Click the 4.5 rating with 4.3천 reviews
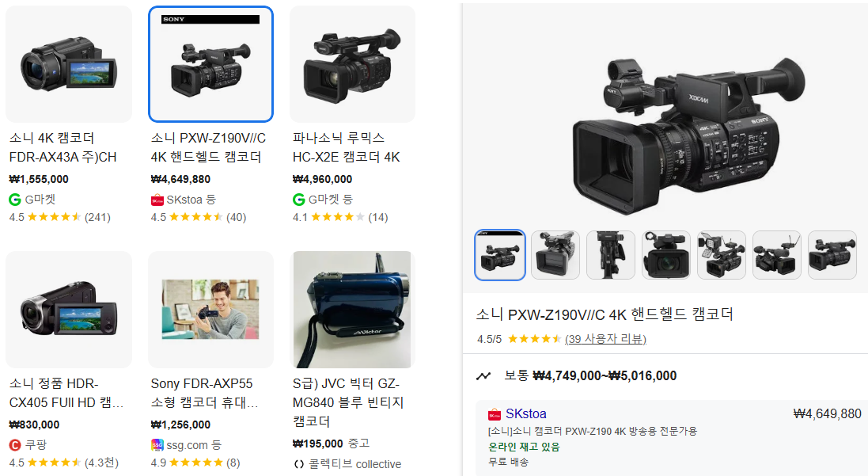 63,463
